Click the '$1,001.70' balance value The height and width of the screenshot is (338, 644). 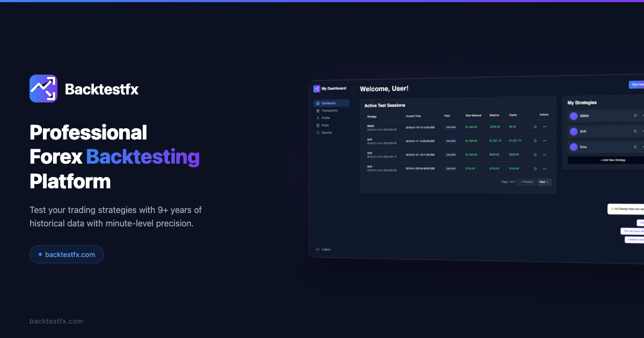point(495,141)
